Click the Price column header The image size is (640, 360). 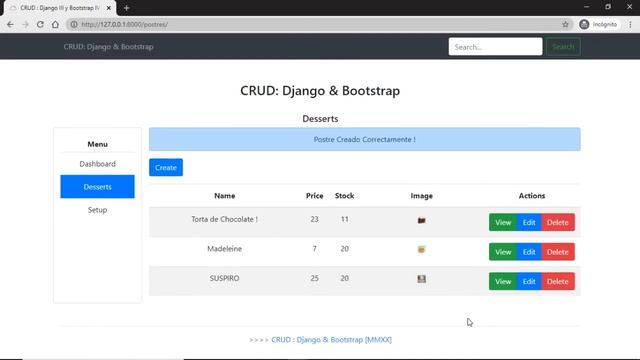click(315, 196)
